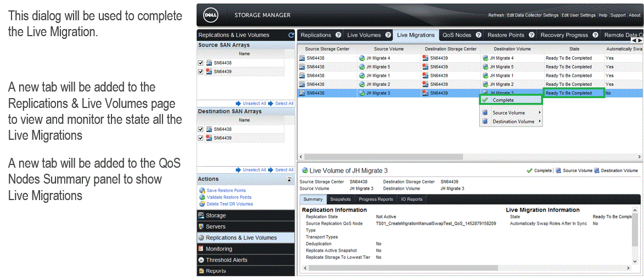644x279 pixels.
Task: Click the Source Volume context menu icon
Action: click(x=485, y=113)
